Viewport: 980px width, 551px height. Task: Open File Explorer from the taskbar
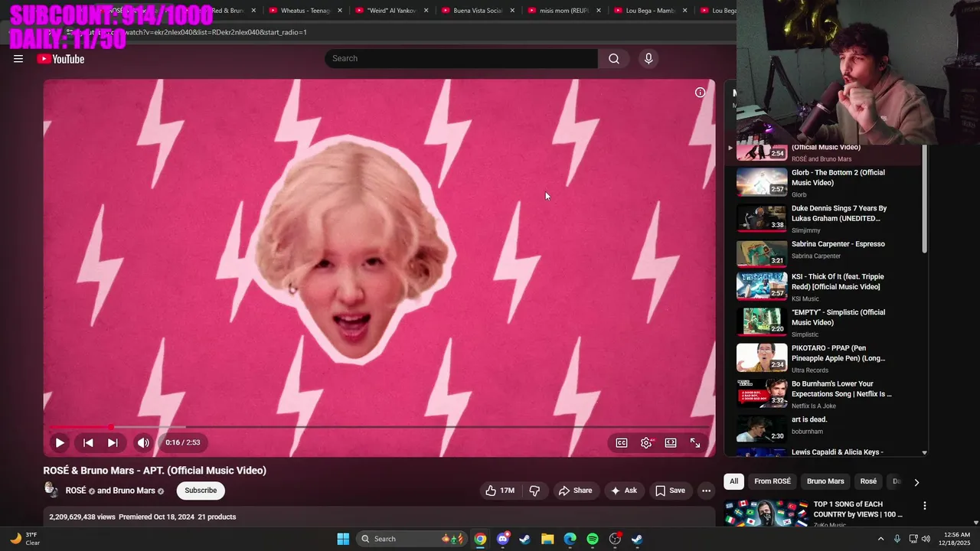point(547,539)
